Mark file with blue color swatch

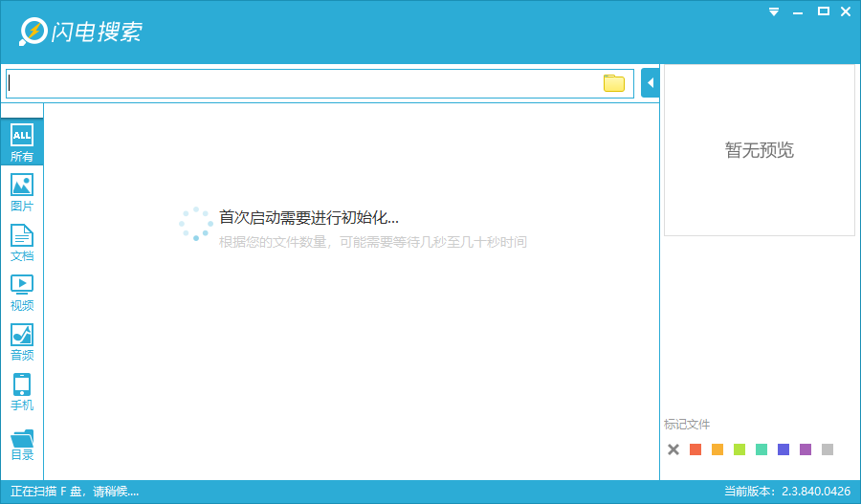pyautogui.click(x=784, y=449)
